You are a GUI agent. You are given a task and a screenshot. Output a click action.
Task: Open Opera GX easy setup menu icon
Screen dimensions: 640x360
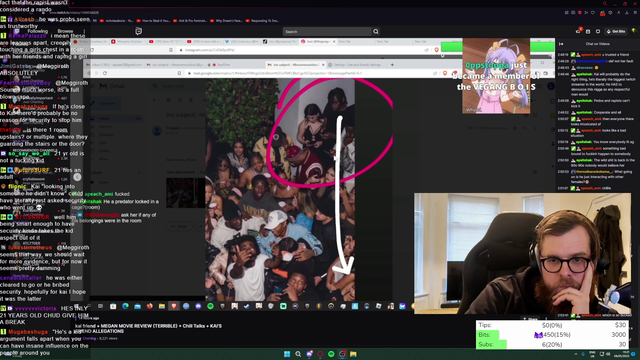click(x=634, y=13)
